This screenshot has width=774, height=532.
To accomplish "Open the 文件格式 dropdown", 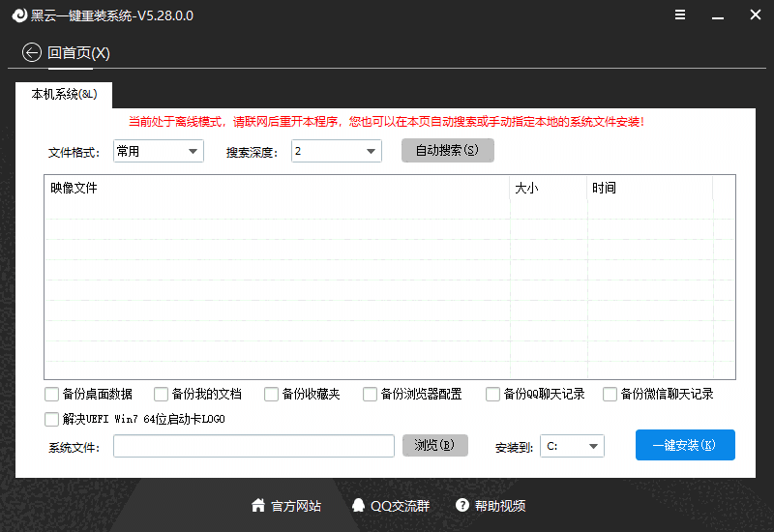I will click(159, 151).
